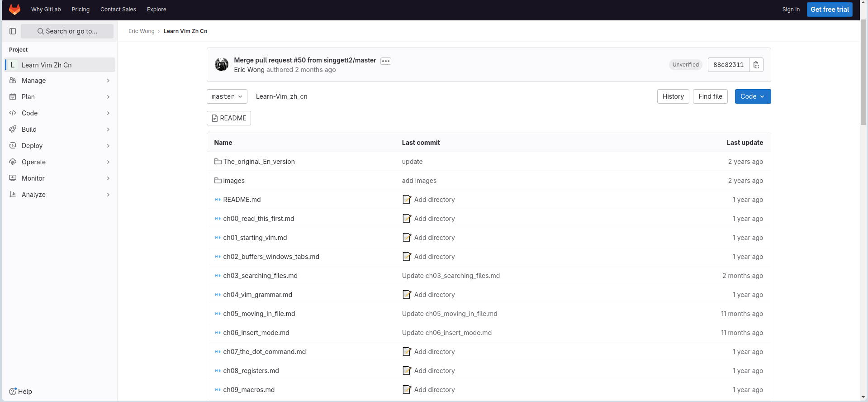Expand the Deploy section chevron
This screenshot has width=868, height=402.
pyautogui.click(x=108, y=146)
